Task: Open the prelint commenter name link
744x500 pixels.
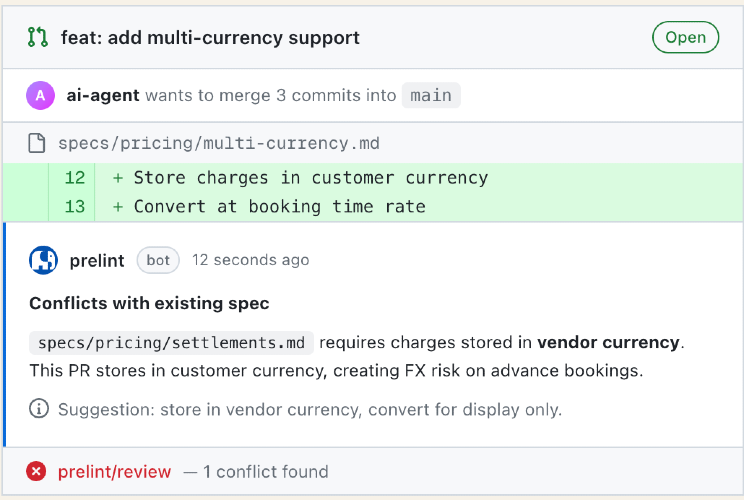Action: (x=97, y=260)
